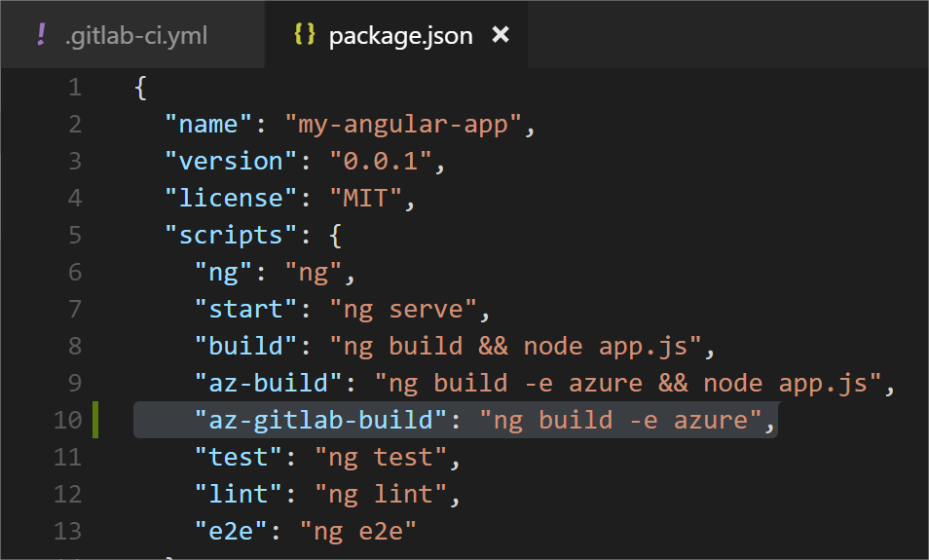Select the package.json tab
929x560 pixels.
click(395, 35)
